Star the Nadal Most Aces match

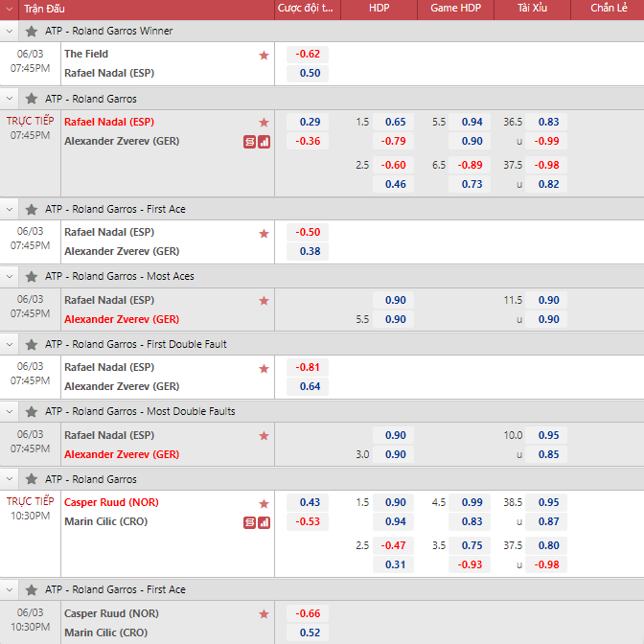pyautogui.click(x=264, y=301)
